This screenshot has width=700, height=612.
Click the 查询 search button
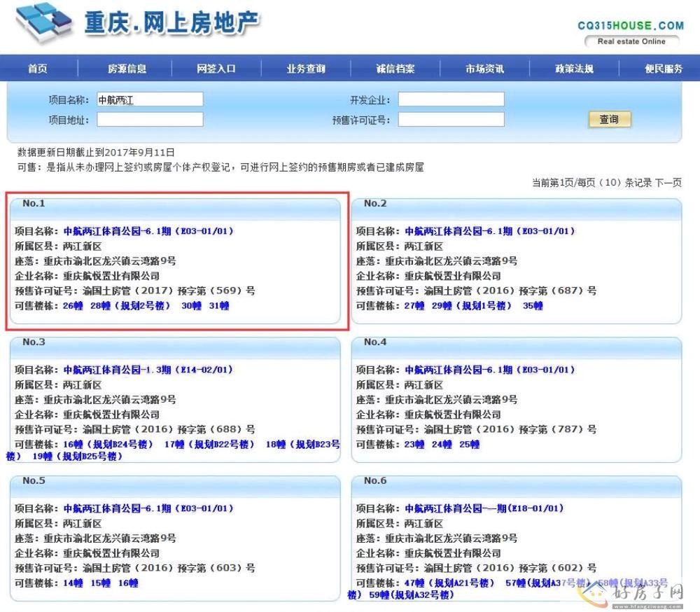coord(610,119)
